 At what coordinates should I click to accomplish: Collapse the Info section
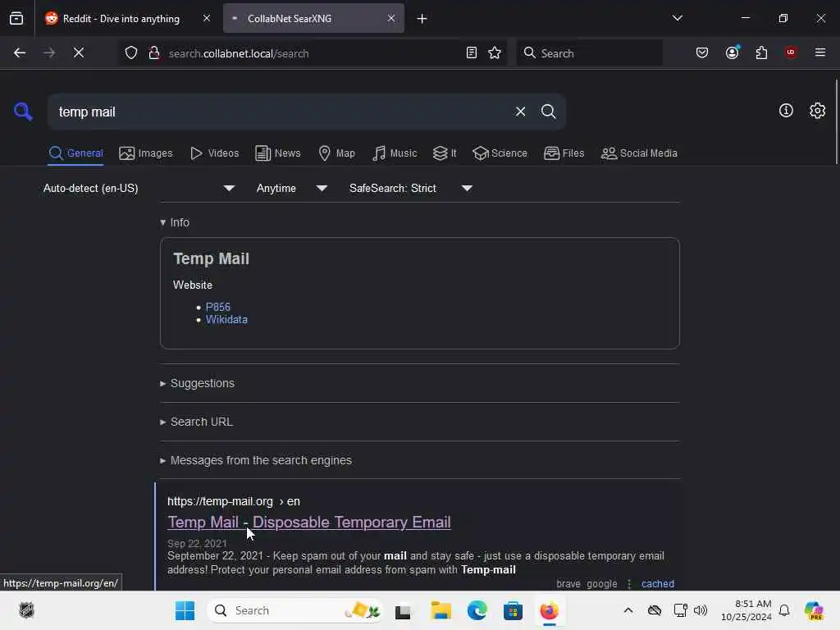pyautogui.click(x=175, y=222)
